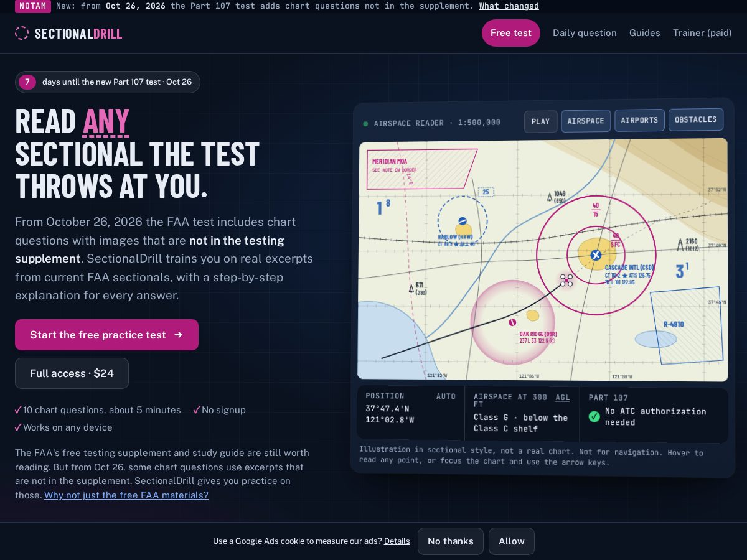Screen dimensions: 747x560
Task: Click the highlighted word ANY in headline
Action: coord(106,121)
